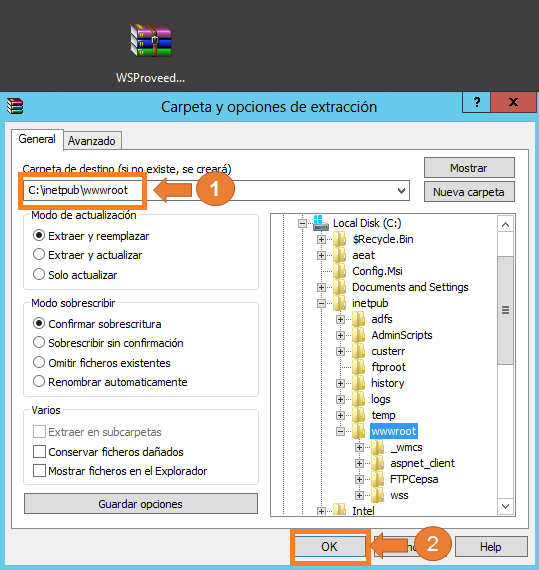Expand the logs tree node

(x=340, y=399)
